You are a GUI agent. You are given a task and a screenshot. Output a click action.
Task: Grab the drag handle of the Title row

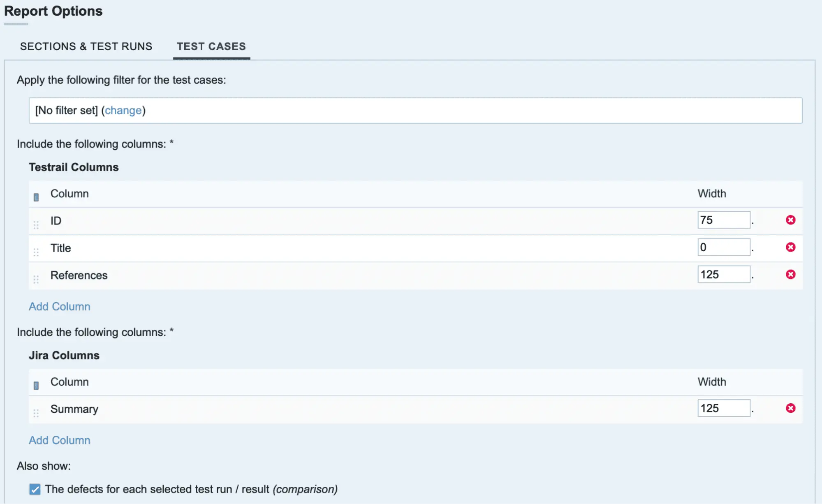point(36,252)
